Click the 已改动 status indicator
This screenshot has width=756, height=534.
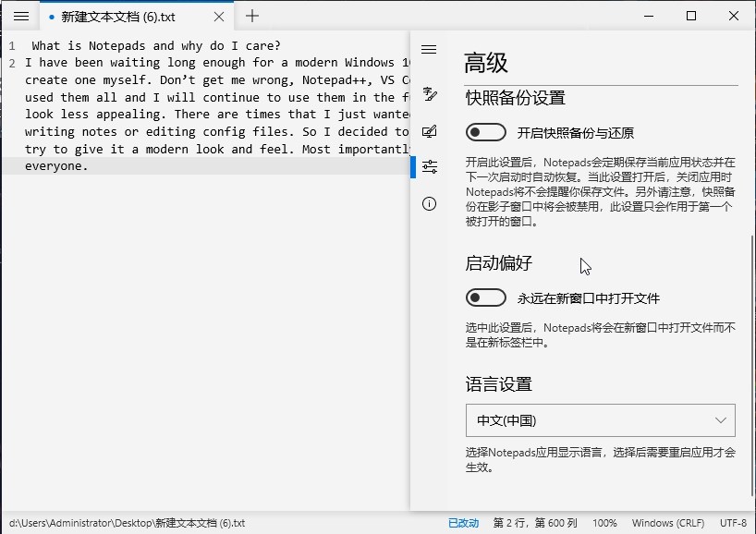463,523
